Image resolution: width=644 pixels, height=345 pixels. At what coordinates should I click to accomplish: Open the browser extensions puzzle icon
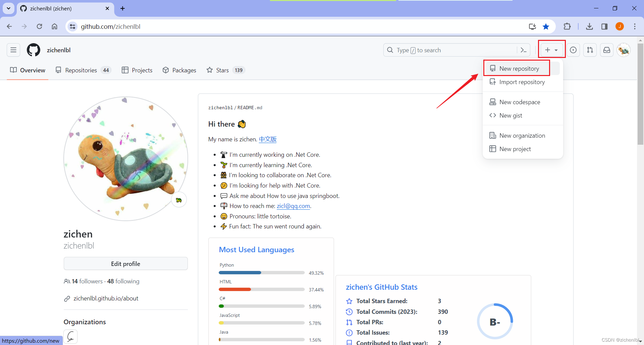tap(567, 26)
